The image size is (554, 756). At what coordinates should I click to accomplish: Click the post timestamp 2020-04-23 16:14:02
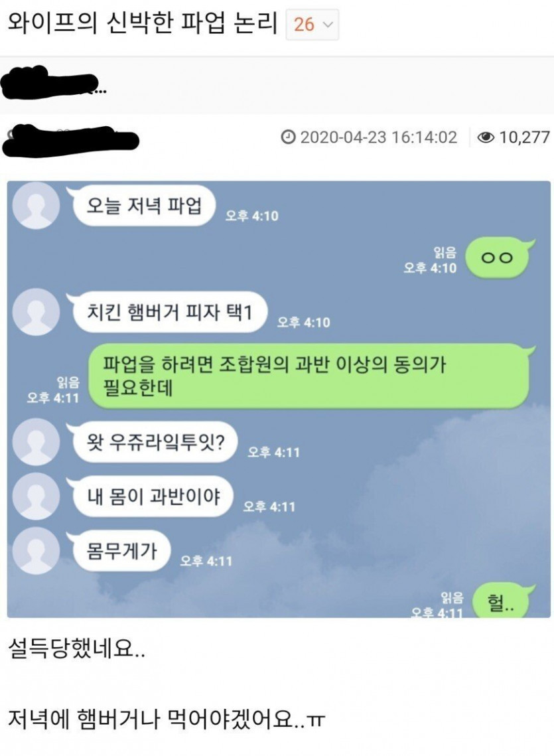(x=378, y=137)
